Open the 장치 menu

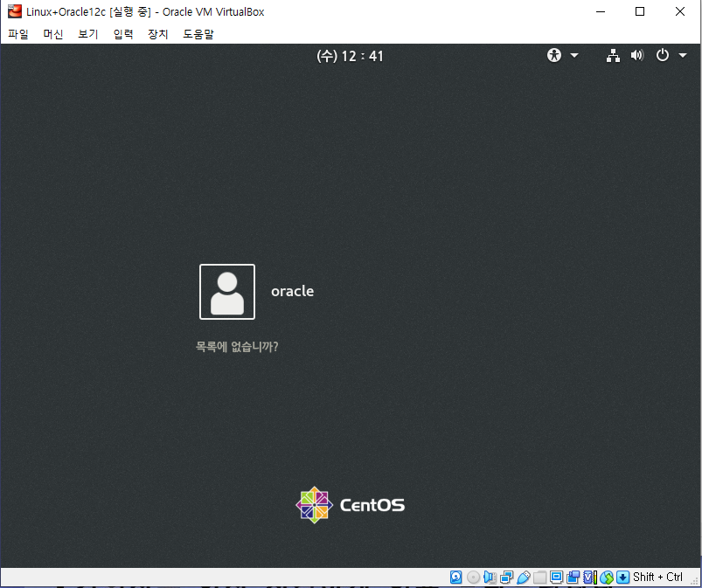click(157, 34)
